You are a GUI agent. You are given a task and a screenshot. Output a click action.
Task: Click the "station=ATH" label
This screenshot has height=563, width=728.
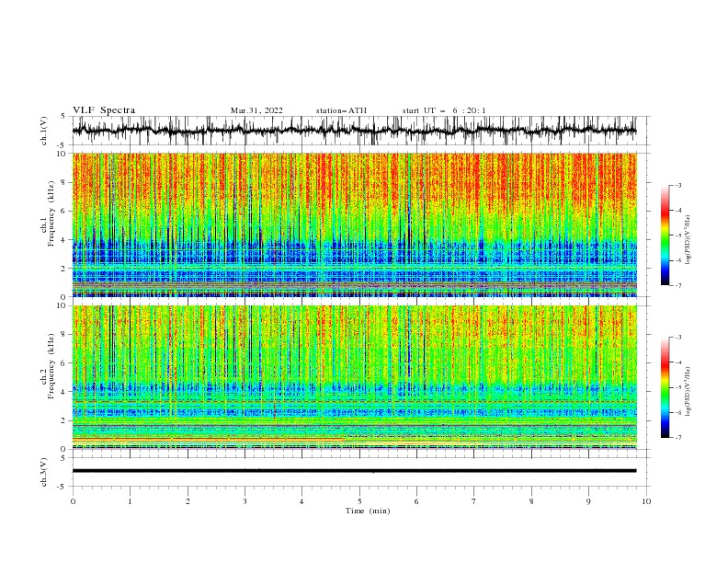(341, 110)
